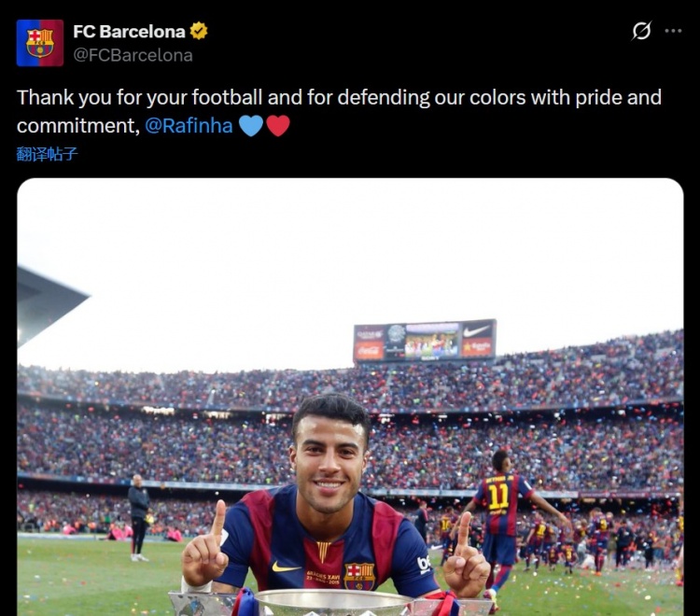Click the silver trophy in the photo
Screen dimensions: 700x616
[330, 603]
